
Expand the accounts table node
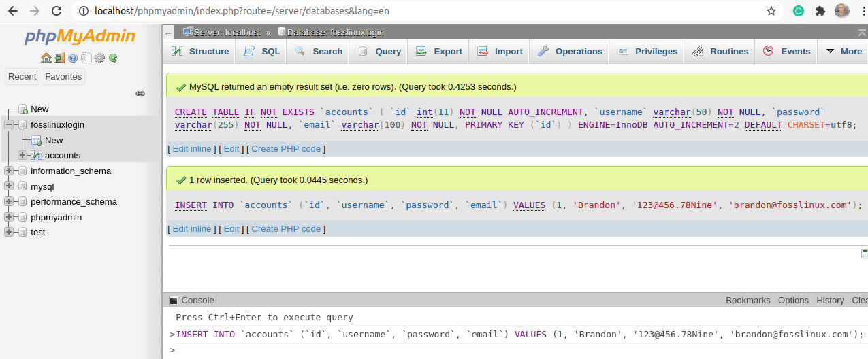(22, 156)
